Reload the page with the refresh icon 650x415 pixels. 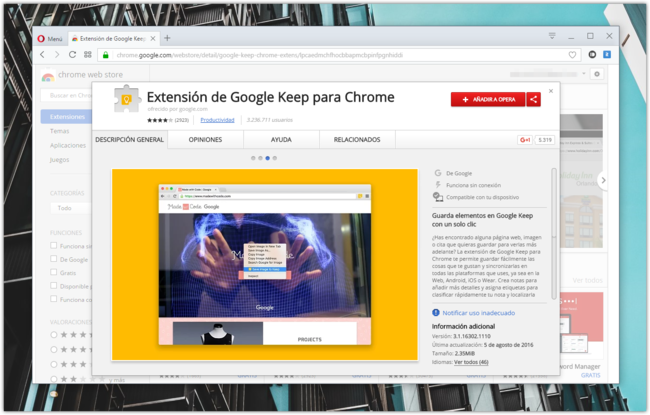[72, 55]
